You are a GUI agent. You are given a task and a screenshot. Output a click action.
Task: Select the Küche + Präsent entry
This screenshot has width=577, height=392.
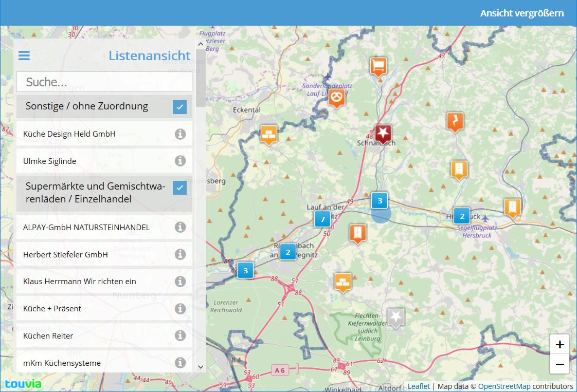click(x=104, y=309)
